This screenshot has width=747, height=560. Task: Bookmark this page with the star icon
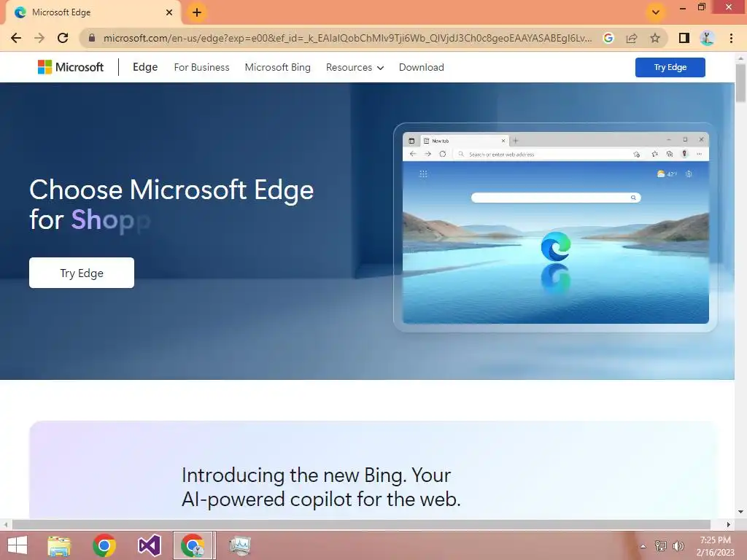(x=655, y=38)
